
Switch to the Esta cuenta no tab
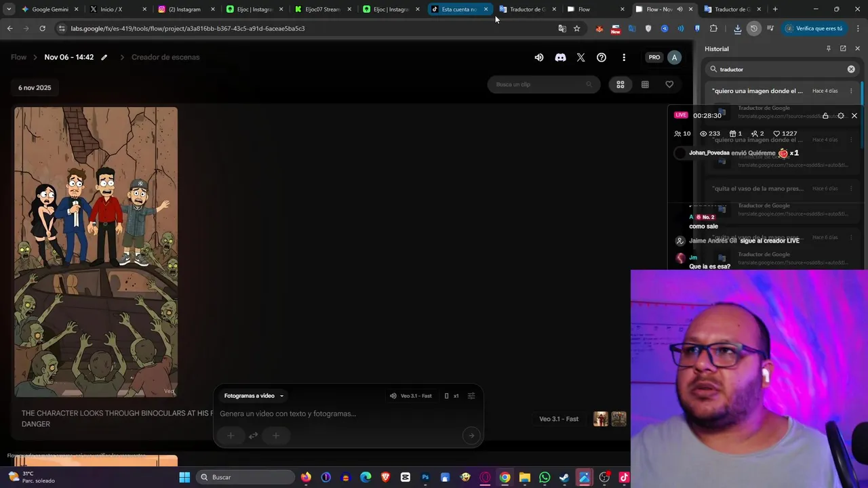click(458, 9)
